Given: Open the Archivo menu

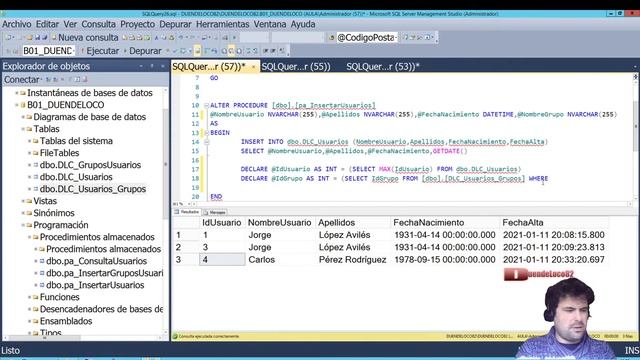Looking at the screenshot, I should [x=17, y=24].
